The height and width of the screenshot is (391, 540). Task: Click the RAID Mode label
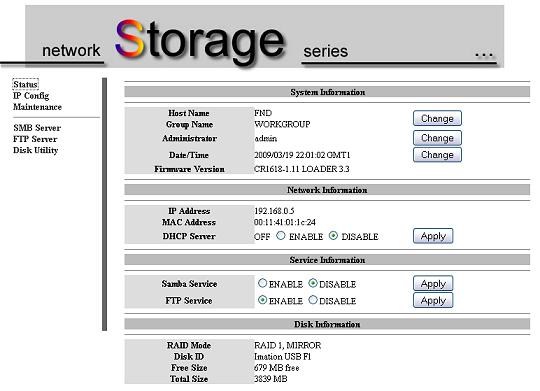coord(189,345)
